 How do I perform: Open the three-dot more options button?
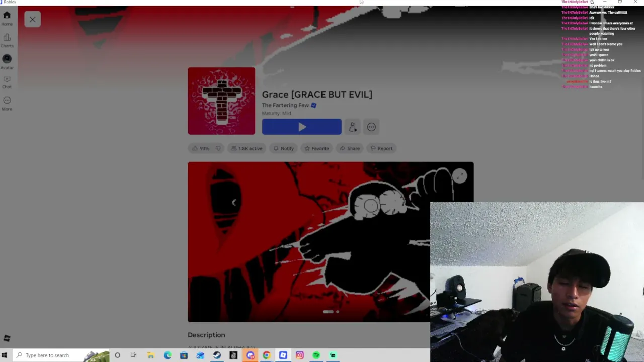[371, 127]
